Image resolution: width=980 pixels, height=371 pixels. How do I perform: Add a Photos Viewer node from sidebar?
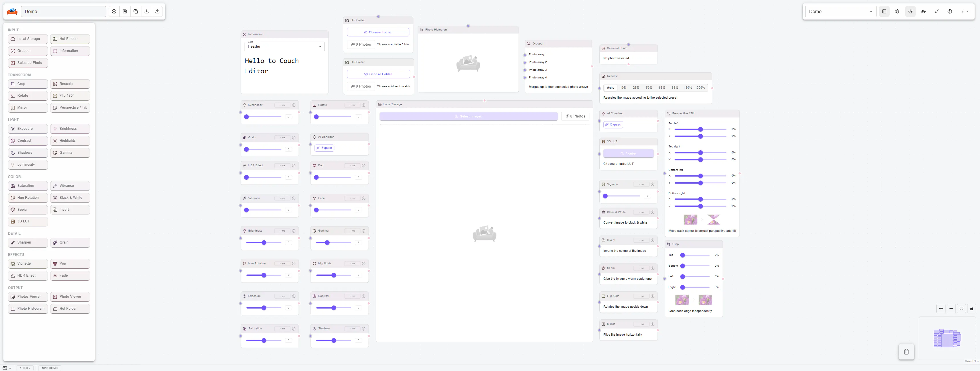(28, 297)
